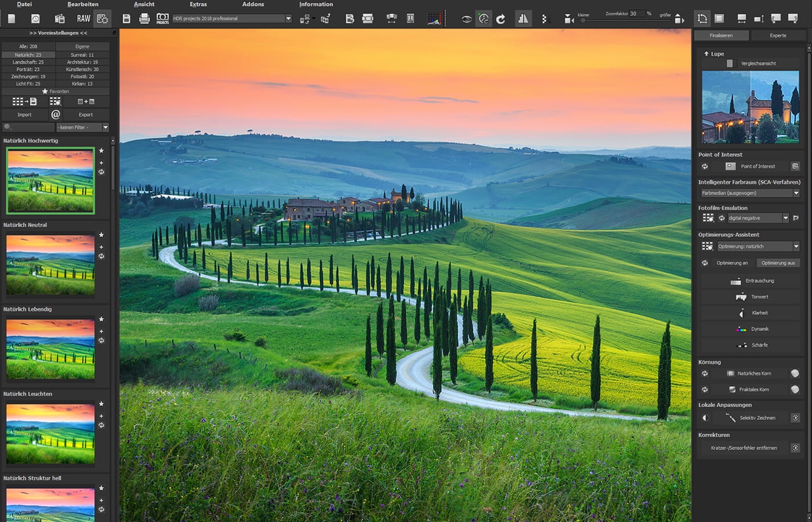Open the histogram display icon

pos(433,18)
